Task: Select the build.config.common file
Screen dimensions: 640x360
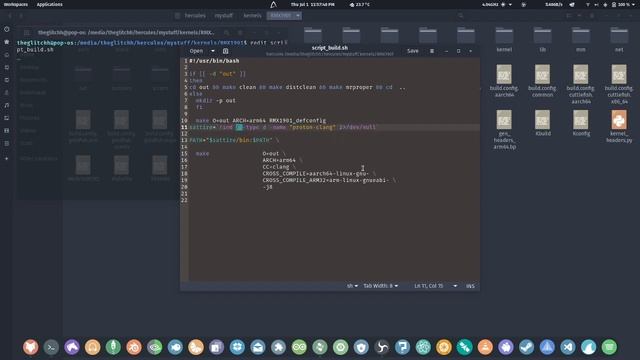Action: click(542, 81)
